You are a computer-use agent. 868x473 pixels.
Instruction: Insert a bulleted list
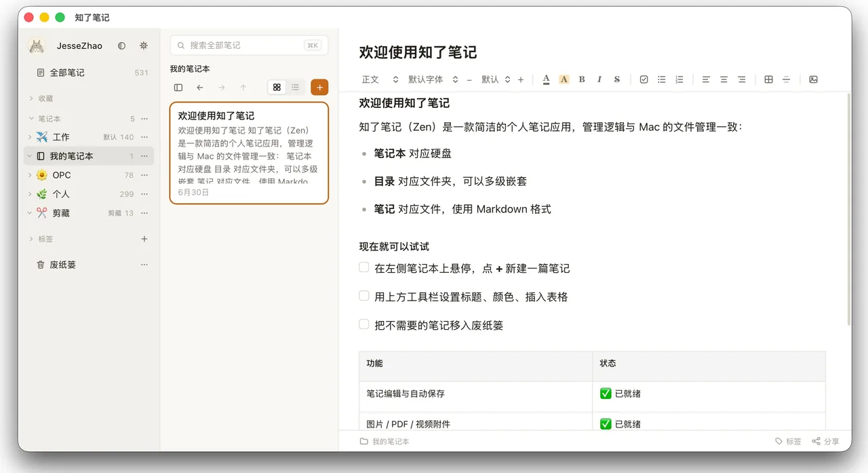[662, 79]
